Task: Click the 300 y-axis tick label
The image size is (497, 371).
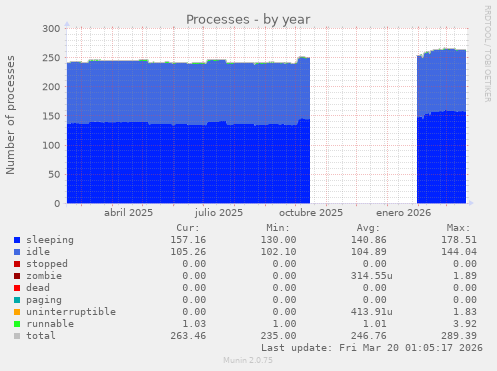Action: [x=51, y=29]
